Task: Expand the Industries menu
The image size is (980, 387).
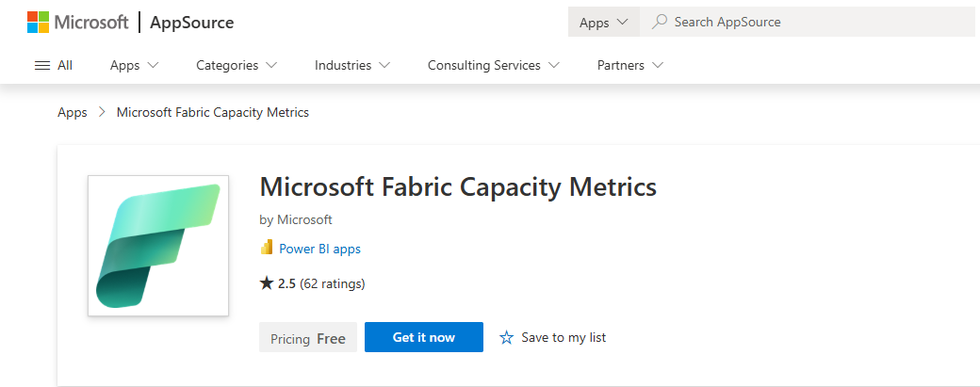Action: [x=352, y=66]
